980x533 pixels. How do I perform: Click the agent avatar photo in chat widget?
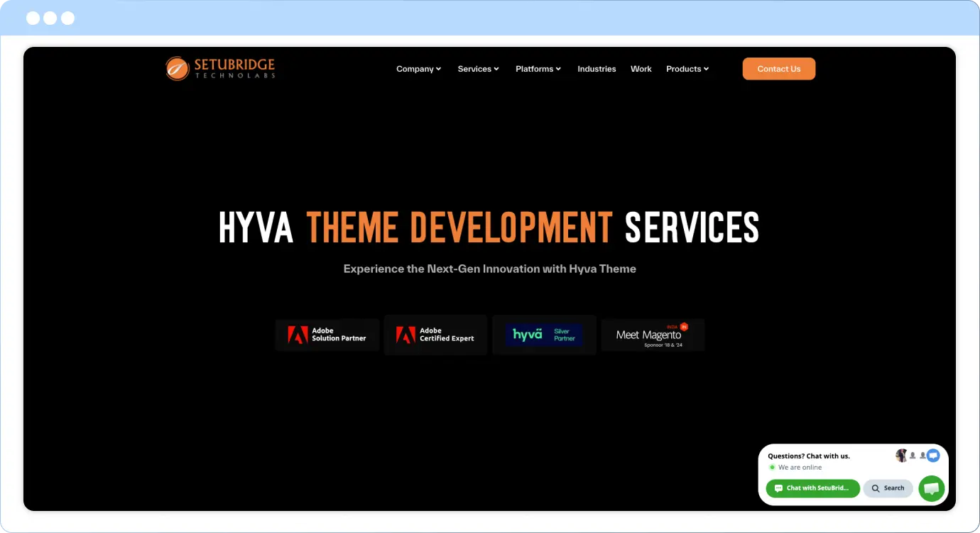pos(901,456)
